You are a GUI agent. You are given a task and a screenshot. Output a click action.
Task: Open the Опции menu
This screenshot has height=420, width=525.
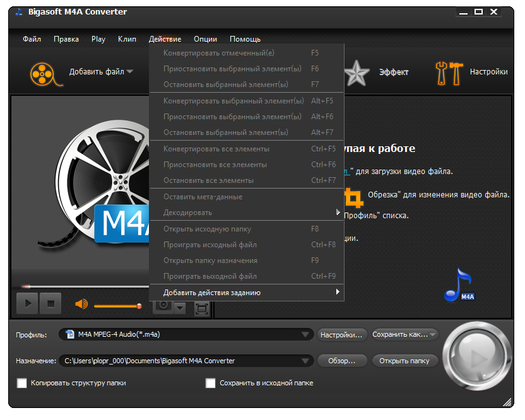click(x=205, y=39)
